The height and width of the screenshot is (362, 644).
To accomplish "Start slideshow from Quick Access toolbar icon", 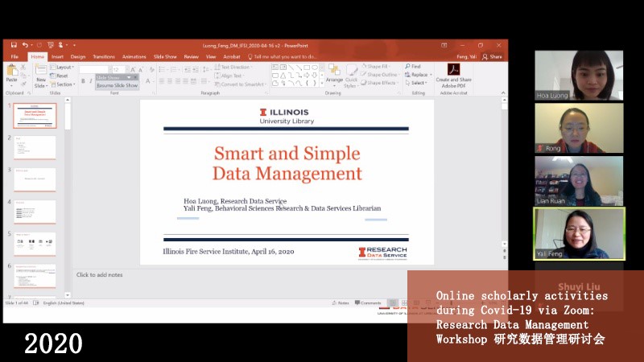I will click(x=51, y=45).
